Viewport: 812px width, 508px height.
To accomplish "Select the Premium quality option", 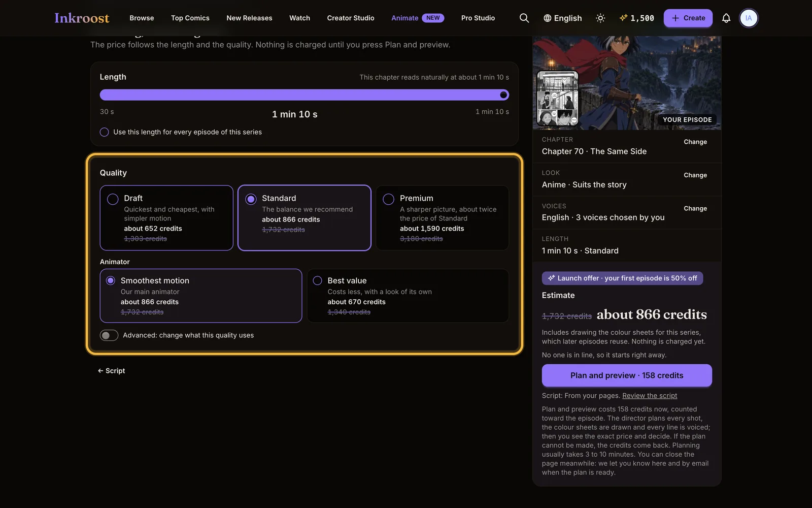I will [442, 217].
